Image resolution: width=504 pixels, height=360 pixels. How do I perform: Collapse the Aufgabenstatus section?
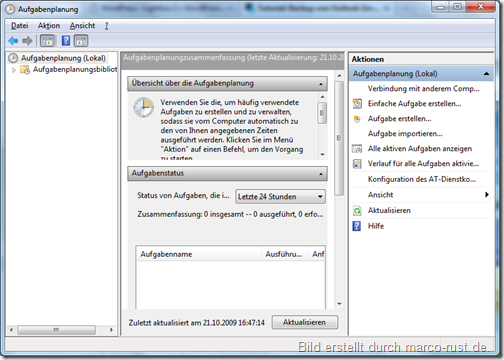[321, 174]
